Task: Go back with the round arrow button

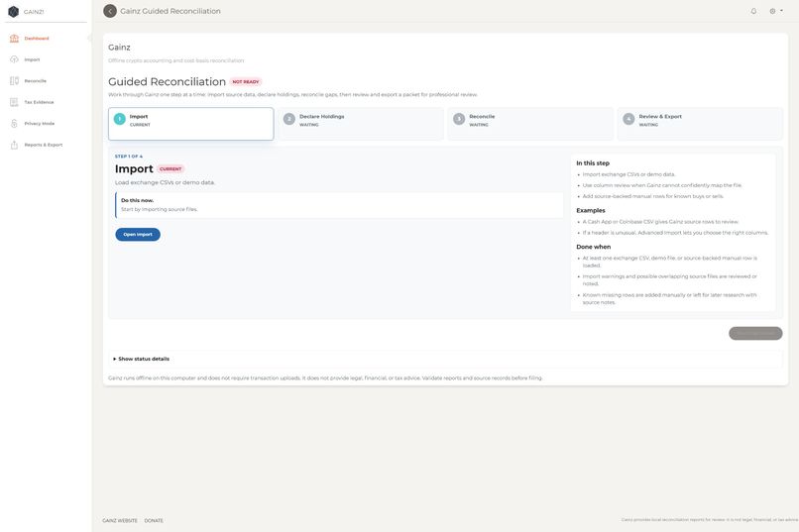Action: (110, 11)
